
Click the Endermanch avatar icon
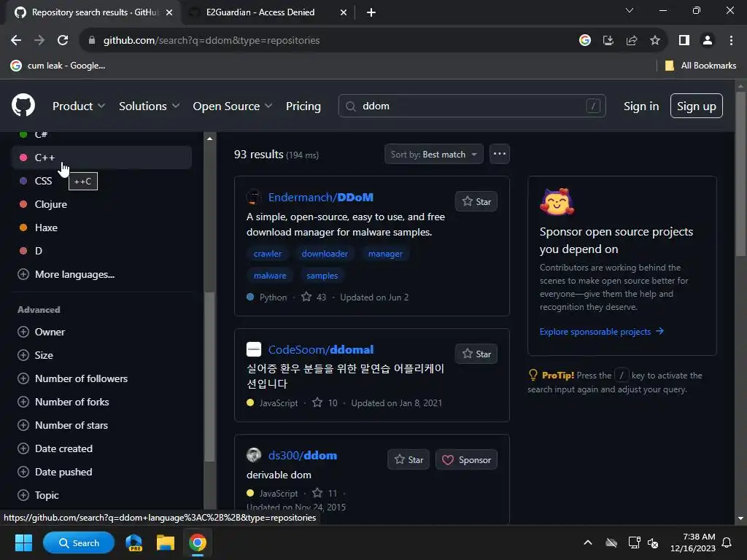[253, 197]
